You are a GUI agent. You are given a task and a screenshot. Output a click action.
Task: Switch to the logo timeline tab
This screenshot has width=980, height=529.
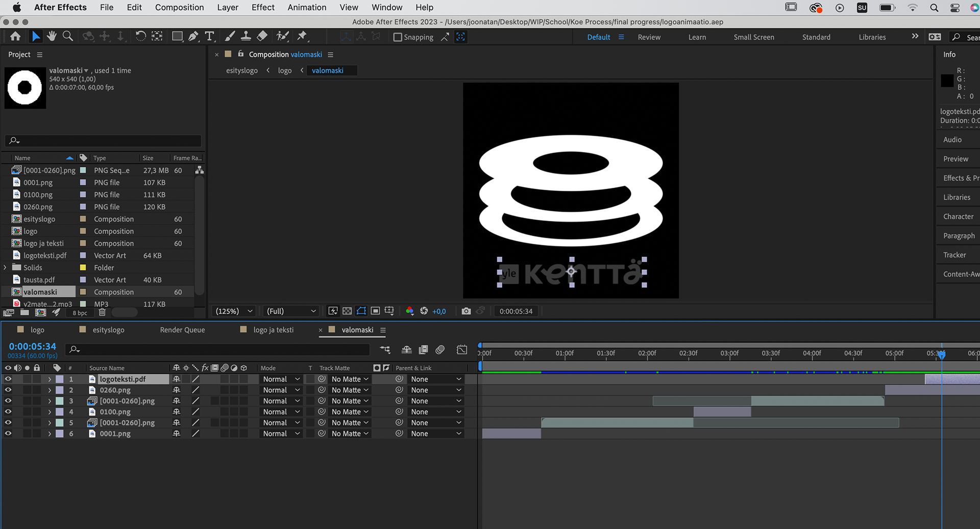tap(37, 330)
